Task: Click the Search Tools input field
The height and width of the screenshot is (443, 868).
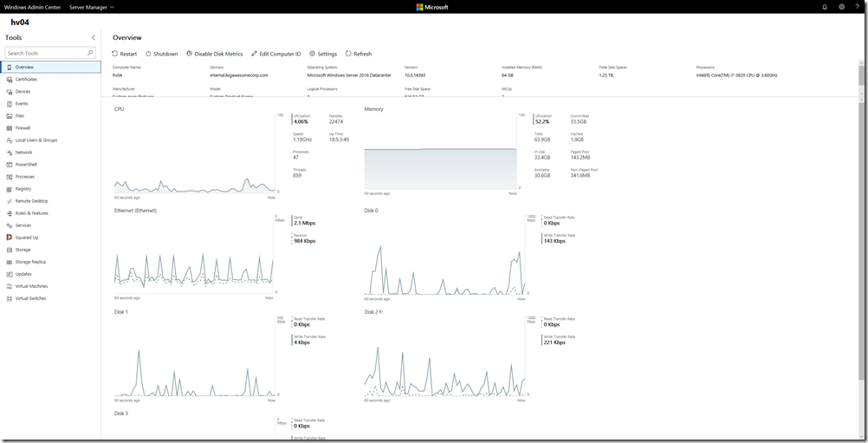Action: [50, 53]
